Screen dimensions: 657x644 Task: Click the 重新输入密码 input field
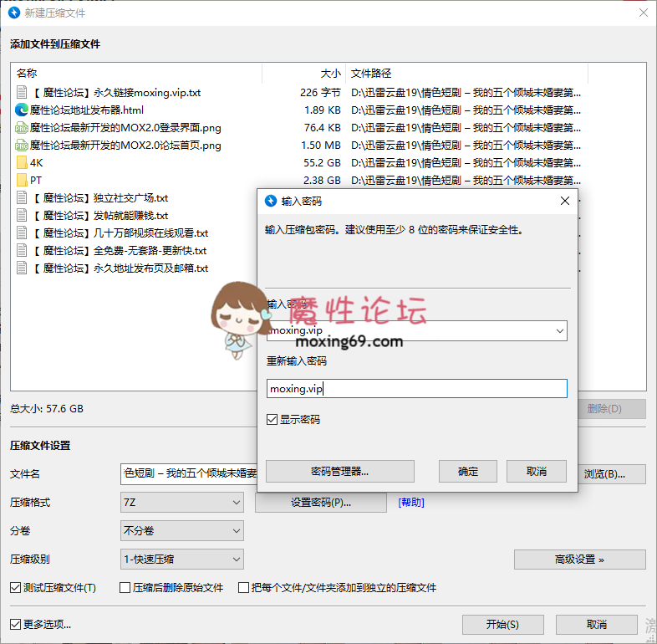coord(417,389)
